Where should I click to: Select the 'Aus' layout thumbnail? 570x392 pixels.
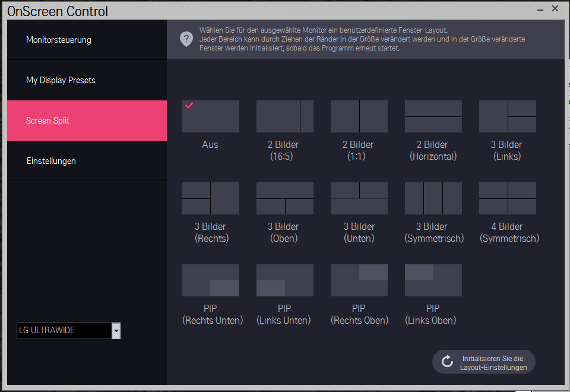210,116
